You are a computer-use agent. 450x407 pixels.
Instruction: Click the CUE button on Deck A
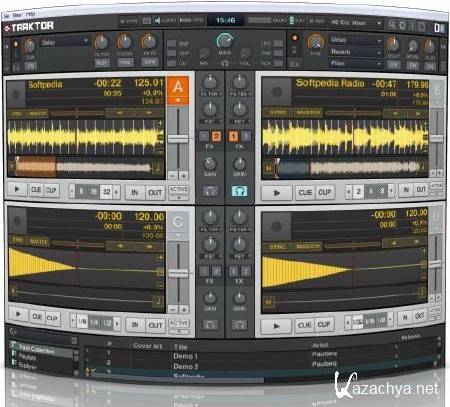pos(36,190)
